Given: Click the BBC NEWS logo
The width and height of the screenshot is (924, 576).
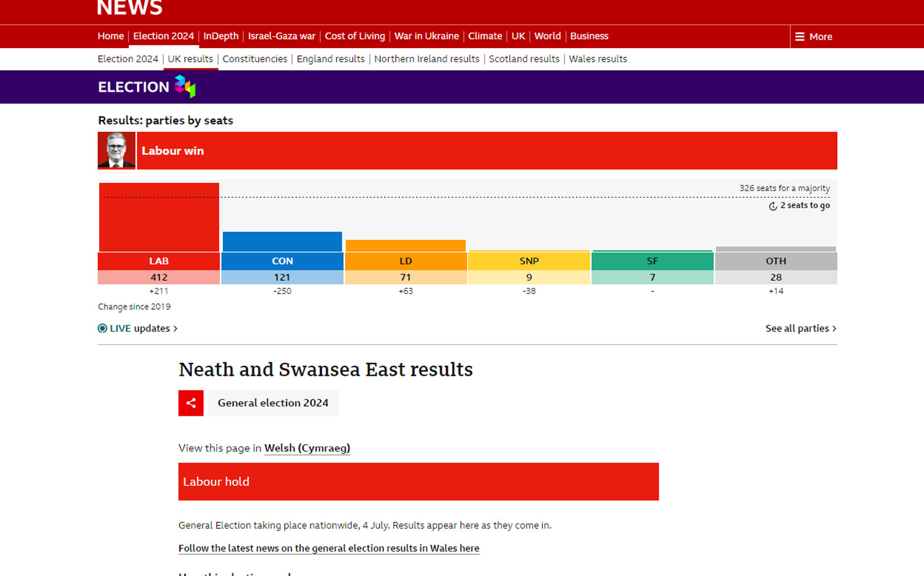Looking at the screenshot, I should pyautogui.click(x=130, y=8).
